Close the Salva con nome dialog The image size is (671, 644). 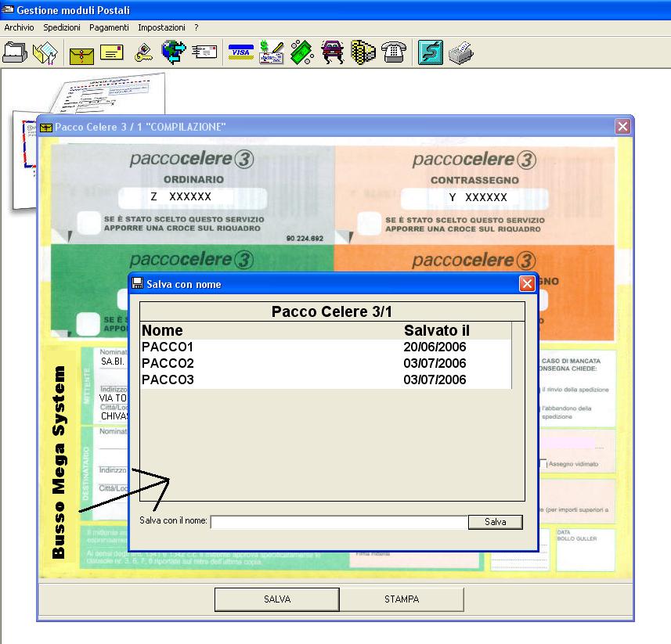[x=527, y=283]
